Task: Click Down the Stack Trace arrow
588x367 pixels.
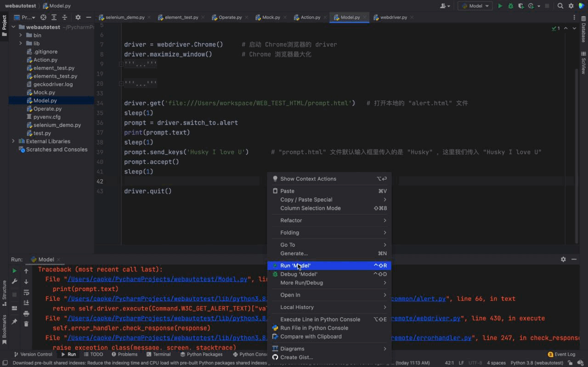Action: [26, 282]
